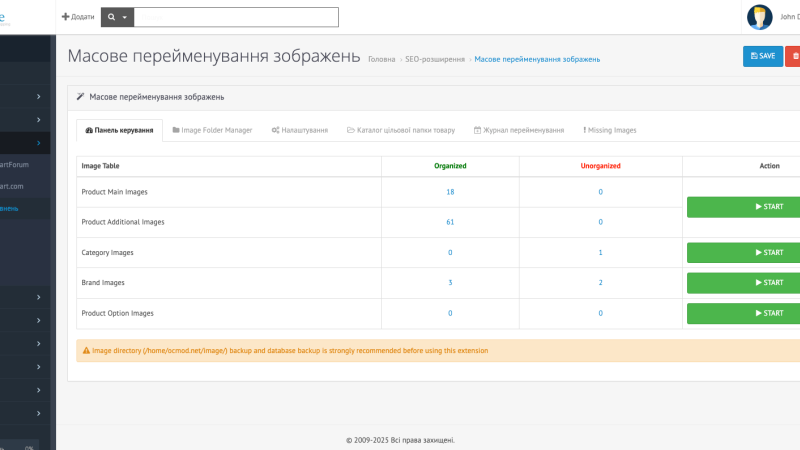Viewport: 800px width, 450px height.
Task: Start renaming Product Option Images
Action: [x=743, y=313]
